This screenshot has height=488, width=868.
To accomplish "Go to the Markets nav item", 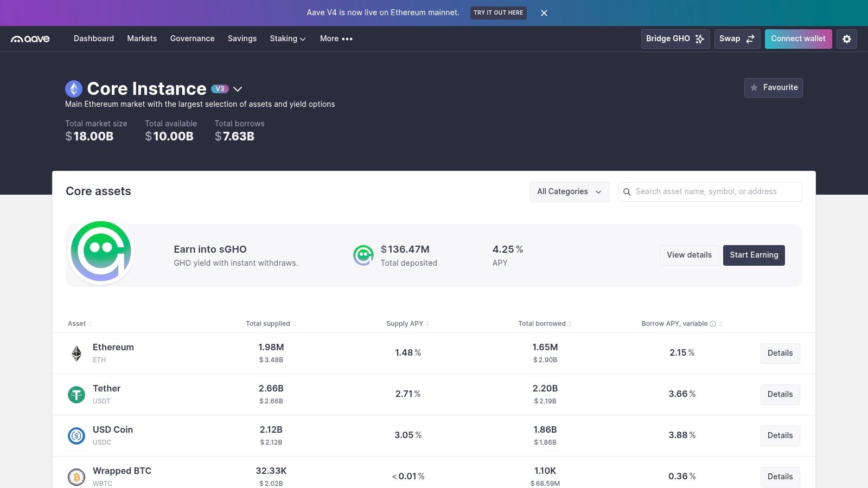I will pyautogui.click(x=142, y=38).
